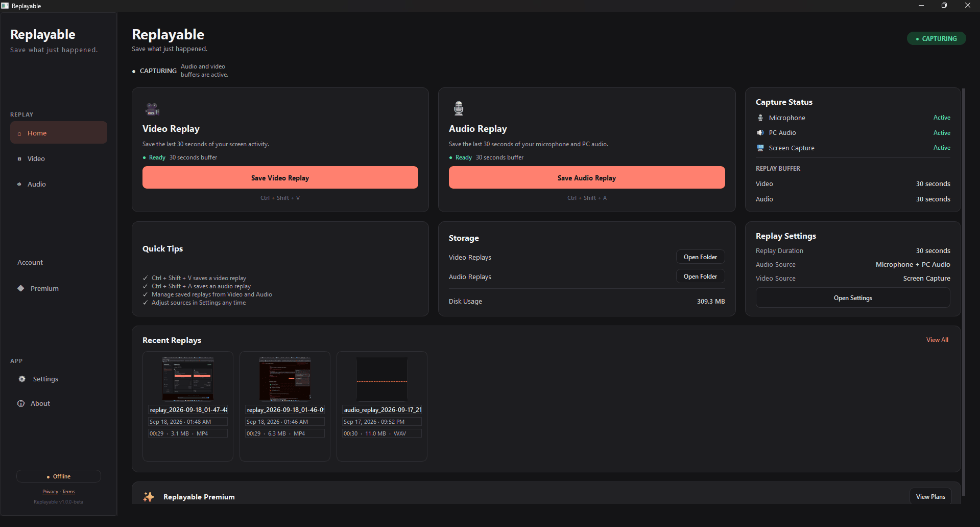
Task: Click View Plans for Premium
Action: point(930,496)
